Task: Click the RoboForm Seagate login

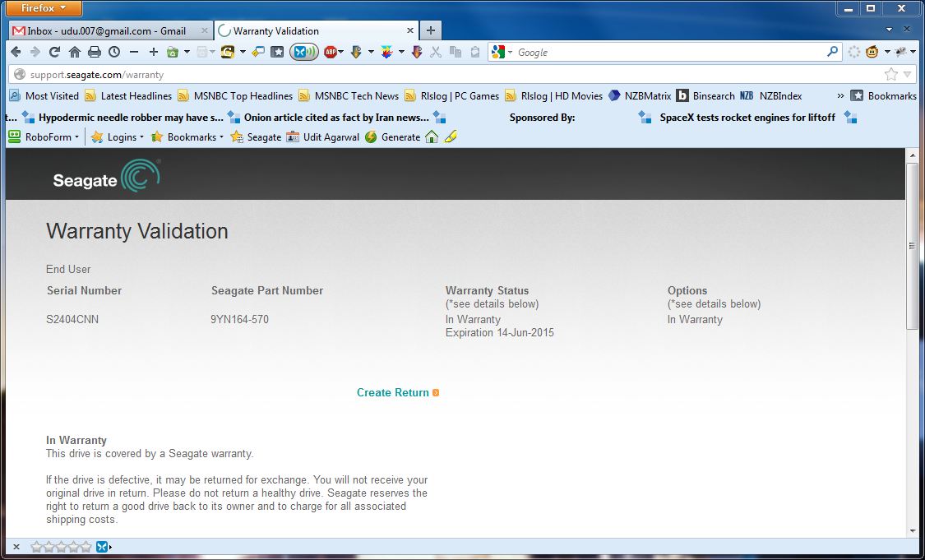Action: tap(256, 137)
